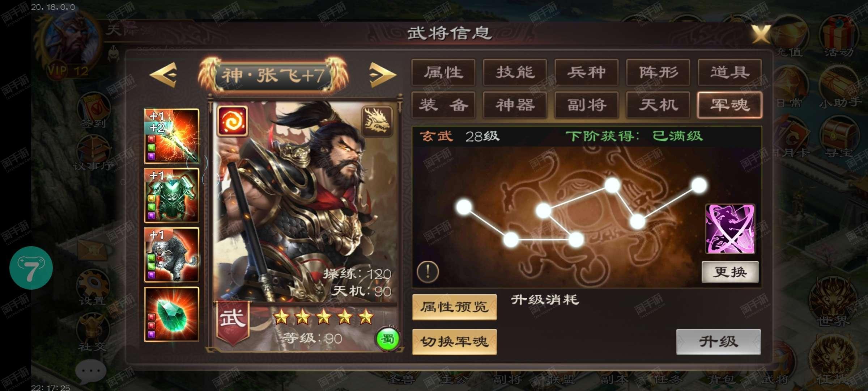Show info via the exclamation mark icon
The width and height of the screenshot is (868, 391).
coord(428,271)
